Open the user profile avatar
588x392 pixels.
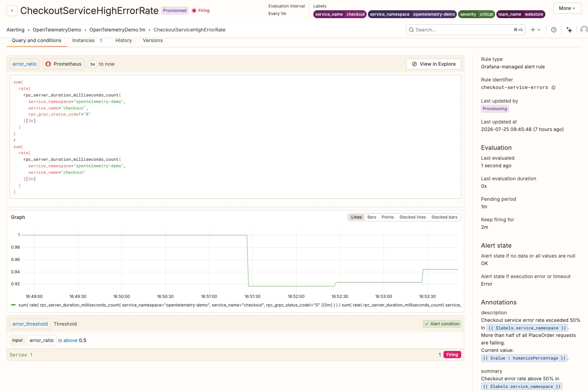click(584, 30)
